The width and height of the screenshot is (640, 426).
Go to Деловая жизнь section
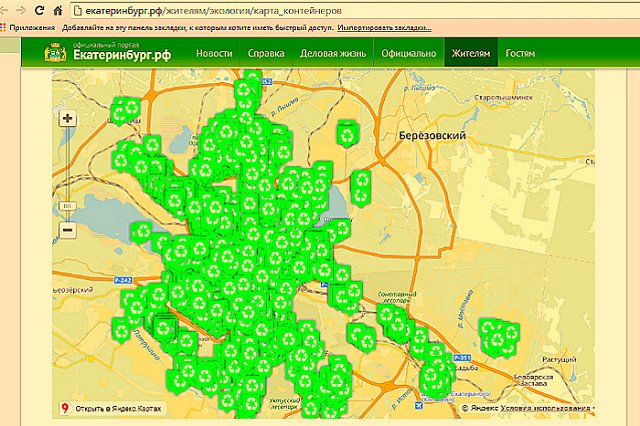[x=333, y=53]
